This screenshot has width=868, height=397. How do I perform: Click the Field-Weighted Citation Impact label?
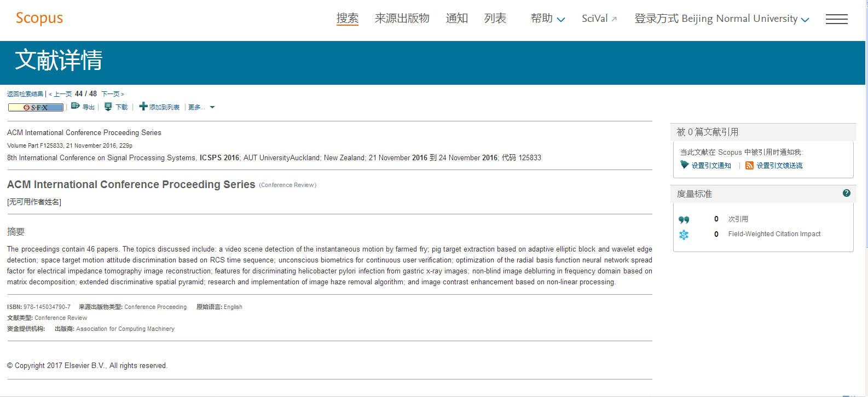[774, 234]
